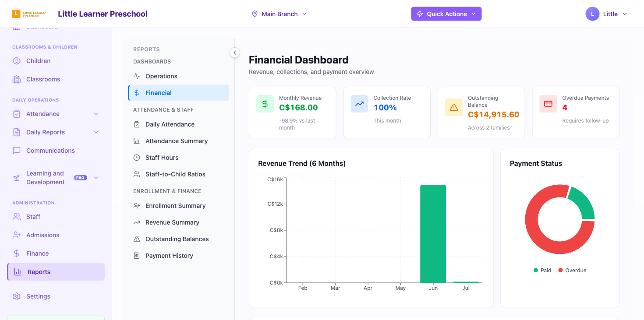
Task: Open Payment History report
Action: [179, 256]
